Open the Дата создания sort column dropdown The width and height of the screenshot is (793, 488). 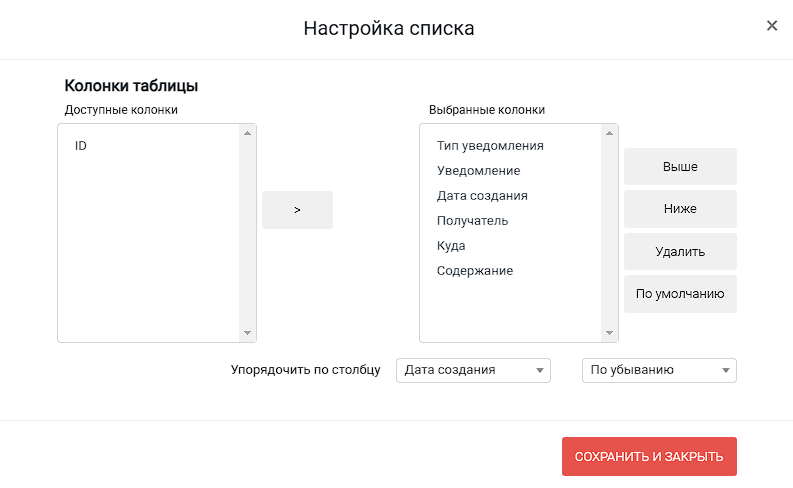click(x=473, y=370)
